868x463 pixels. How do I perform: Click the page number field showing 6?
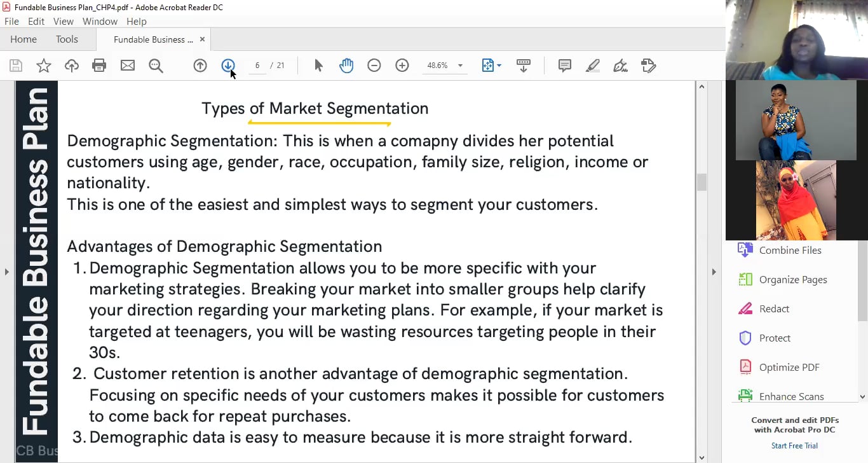click(257, 66)
